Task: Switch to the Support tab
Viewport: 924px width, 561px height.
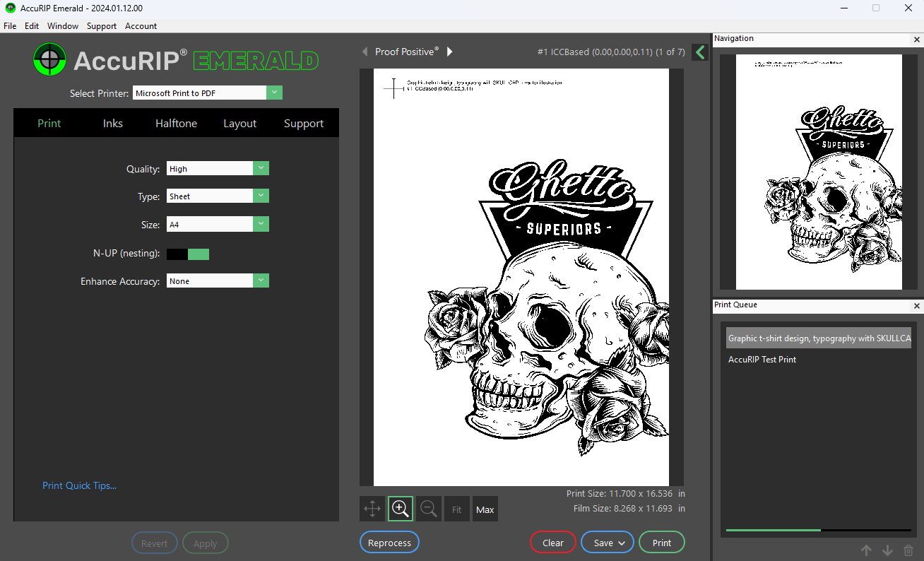Action: [304, 123]
